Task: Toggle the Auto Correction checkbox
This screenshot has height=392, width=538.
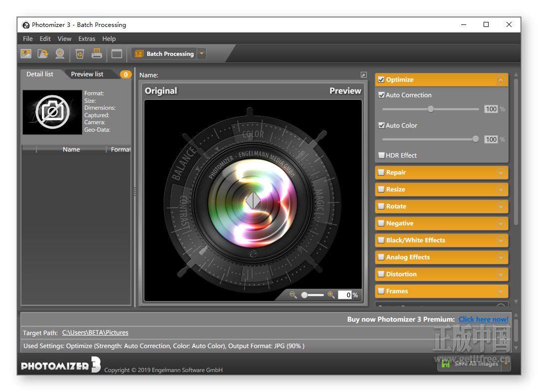Action: click(x=381, y=95)
